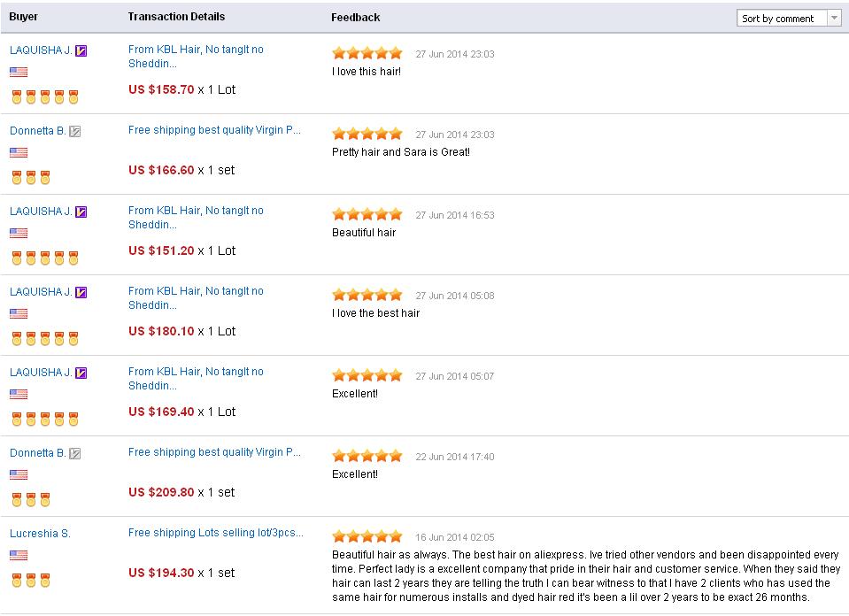Click the Transaction Details column header

tap(176, 17)
